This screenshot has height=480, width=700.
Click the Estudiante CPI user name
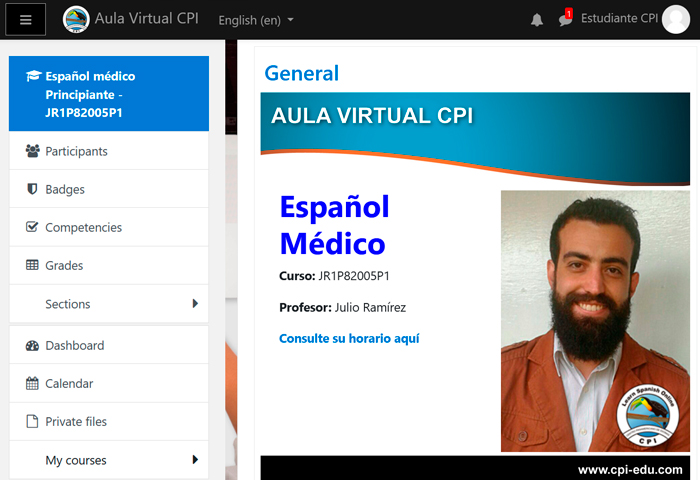click(619, 18)
